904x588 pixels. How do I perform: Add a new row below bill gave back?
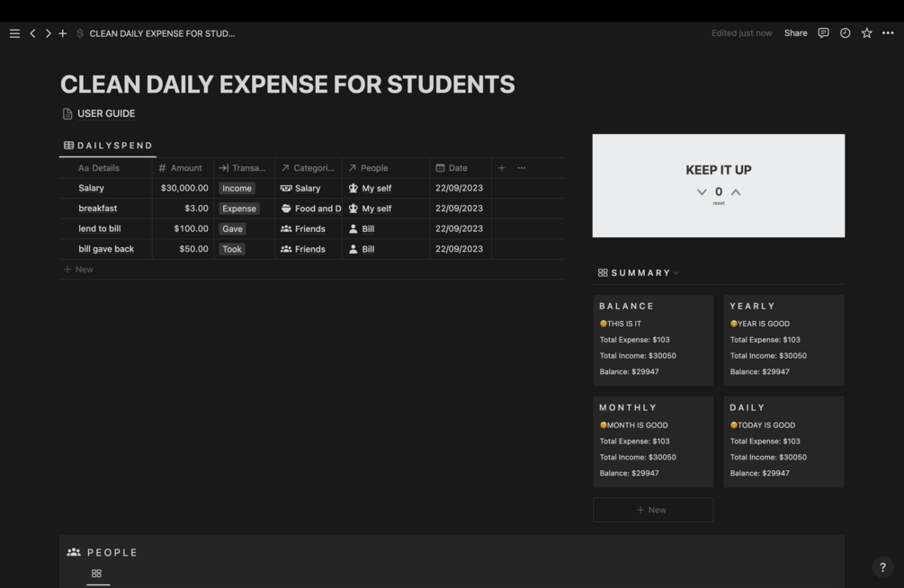coord(78,269)
